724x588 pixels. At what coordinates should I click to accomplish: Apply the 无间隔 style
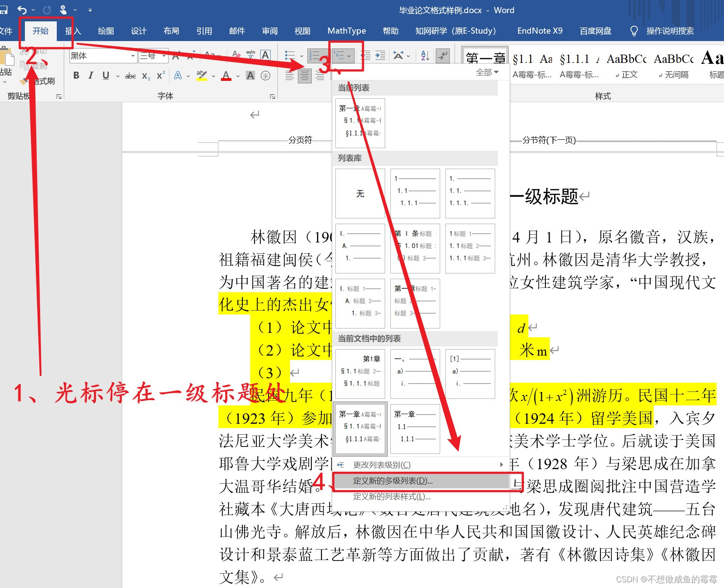674,65
